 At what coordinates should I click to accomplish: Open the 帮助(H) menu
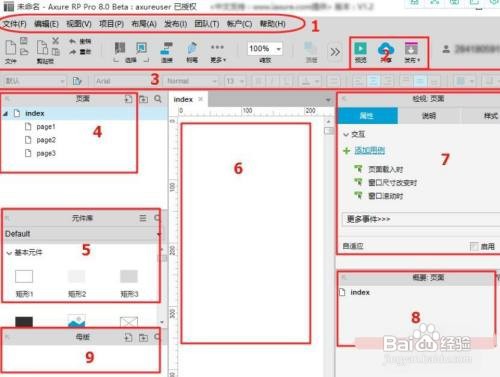click(273, 24)
